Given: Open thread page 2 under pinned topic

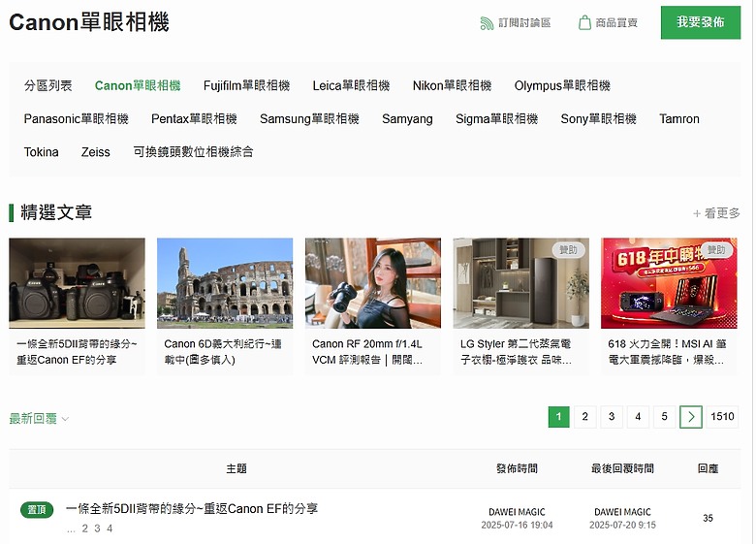Looking at the screenshot, I should pos(85,528).
